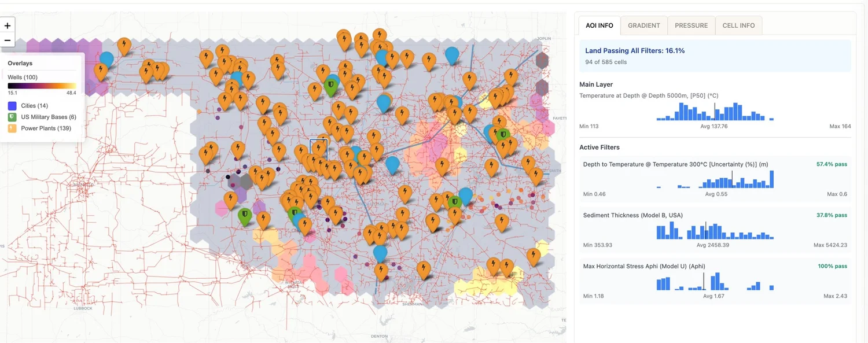Click the 'Wells (100)' legend label
This screenshot has width=868, height=343.
click(x=23, y=77)
